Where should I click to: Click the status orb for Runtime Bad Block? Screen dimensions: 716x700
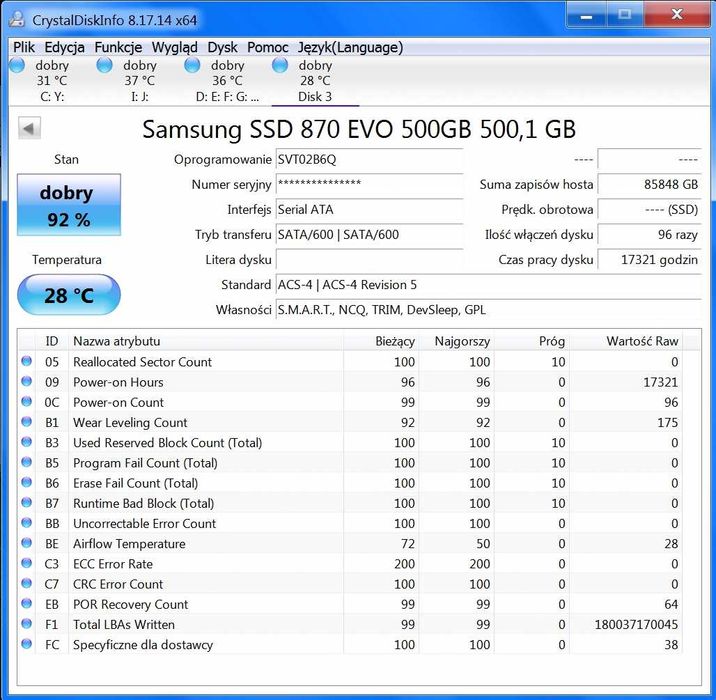coord(26,502)
